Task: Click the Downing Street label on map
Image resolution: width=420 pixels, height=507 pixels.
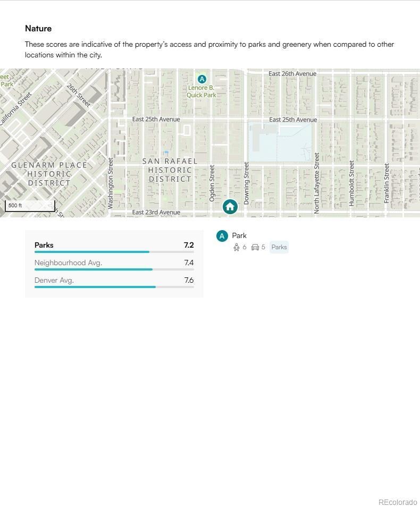Action: [246, 183]
